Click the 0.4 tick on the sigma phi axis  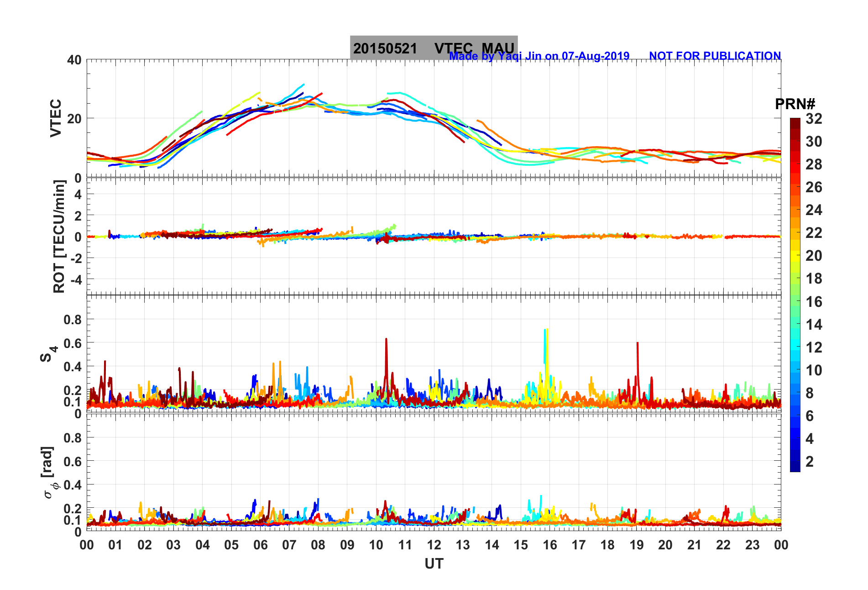[73, 485]
